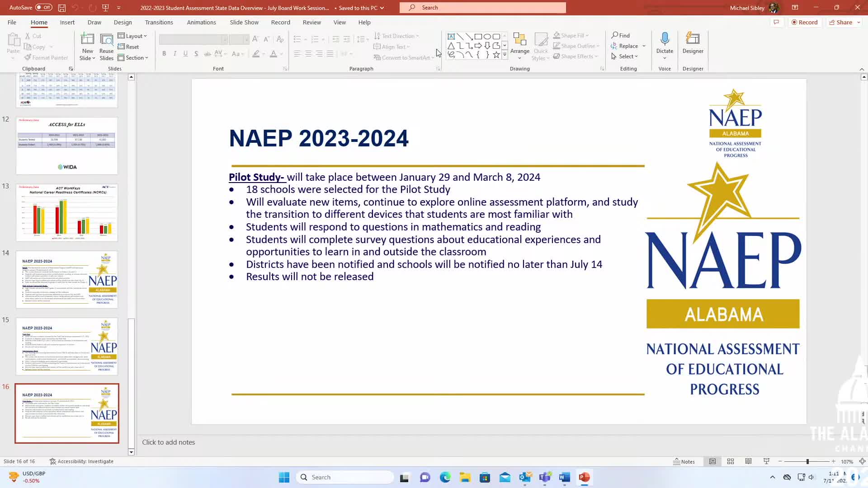
Task: Switch to Reading View icon
Action: (749, 461)
